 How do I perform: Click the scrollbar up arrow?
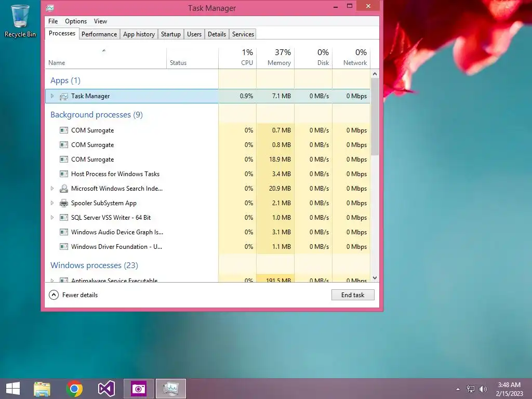[375, 74]
